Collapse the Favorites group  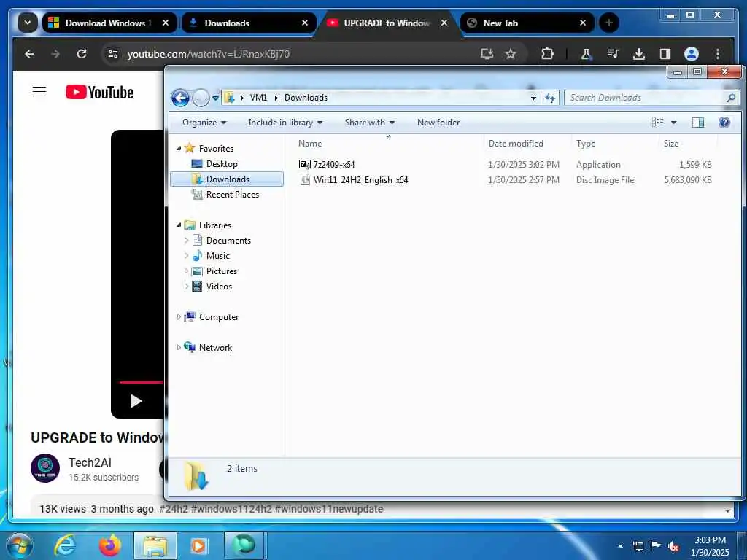click(179, 149)
